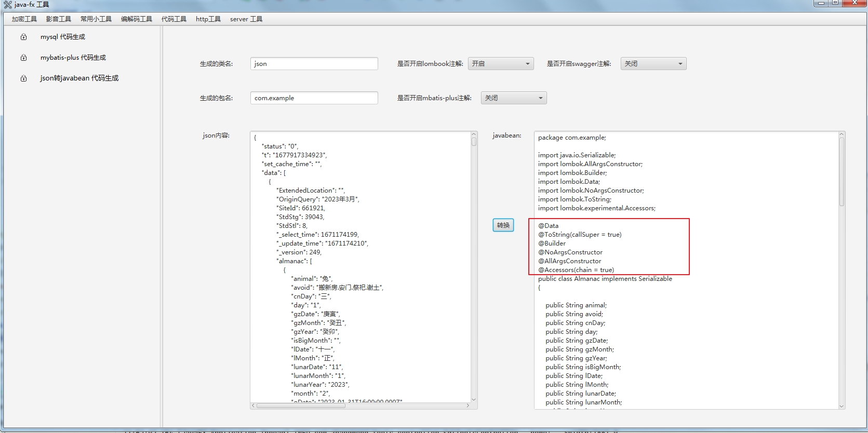The width and height of the screenshot is (868, 433).
Task: Click the lock icon beside mybatis-plus 代码生成
Action: [x=23, y=58]
